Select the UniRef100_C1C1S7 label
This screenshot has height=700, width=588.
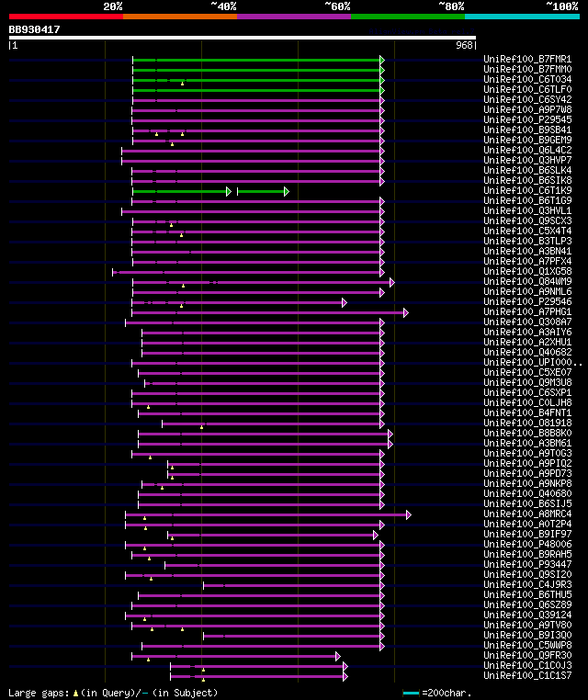pos(527,676)
